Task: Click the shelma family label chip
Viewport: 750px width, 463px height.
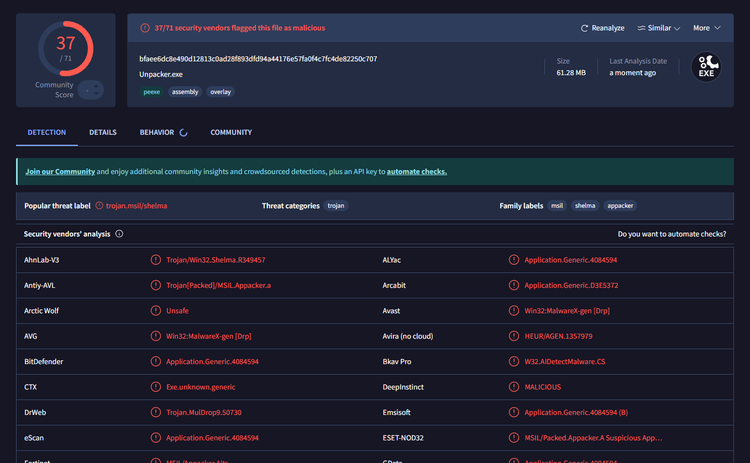Action: click(x=585, y=206)
